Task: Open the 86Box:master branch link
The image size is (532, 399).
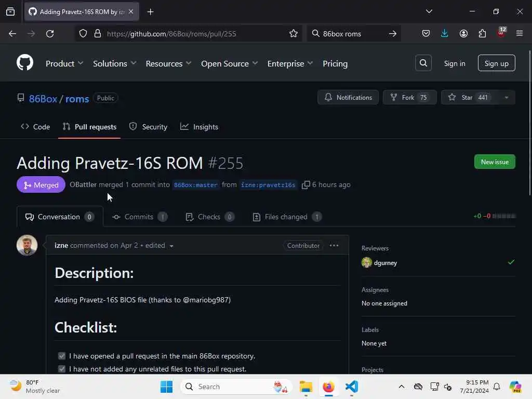Action: pyautogui.click(x=196, y=185)
